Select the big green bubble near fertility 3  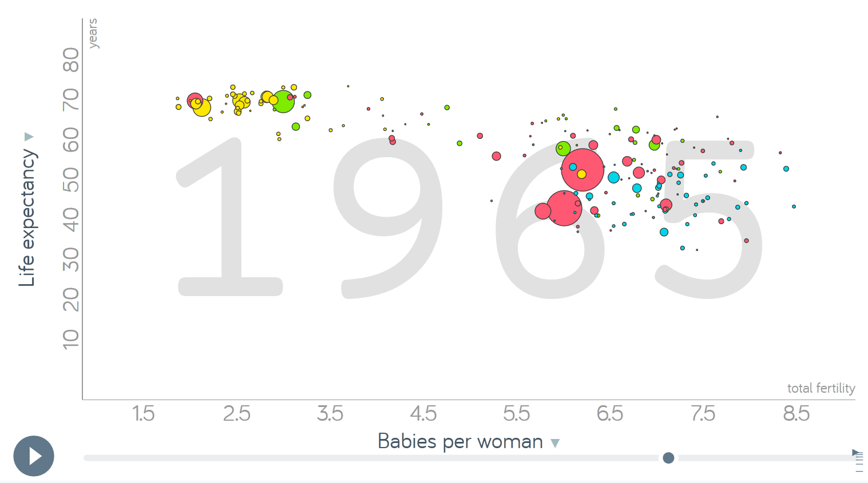pyautogui.click(x=283, y=101)
